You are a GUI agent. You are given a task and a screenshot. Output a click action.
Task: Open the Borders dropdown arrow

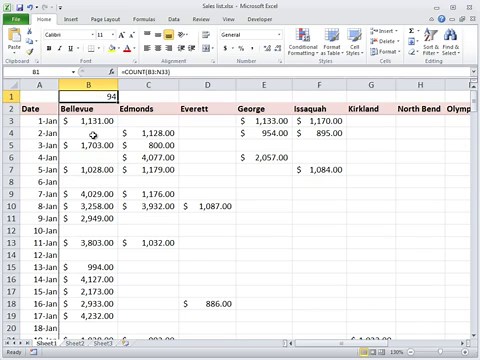click(x=99, y=48)
